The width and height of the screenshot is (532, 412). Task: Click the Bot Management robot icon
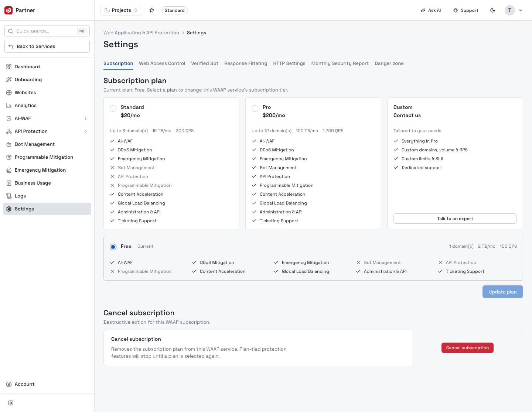(9, 144)
